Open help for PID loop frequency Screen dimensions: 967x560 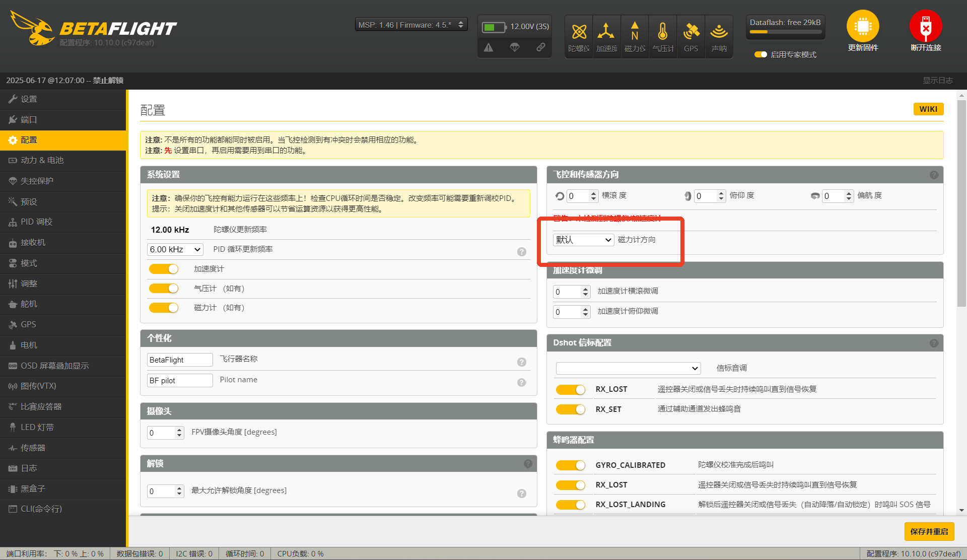pyautogui.click(x=522, y=252)
